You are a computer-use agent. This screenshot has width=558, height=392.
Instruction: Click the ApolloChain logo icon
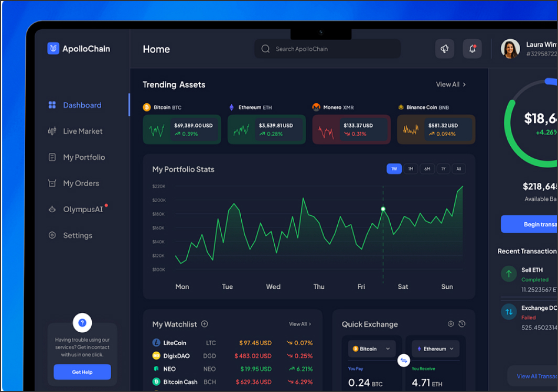pos(53,49)
